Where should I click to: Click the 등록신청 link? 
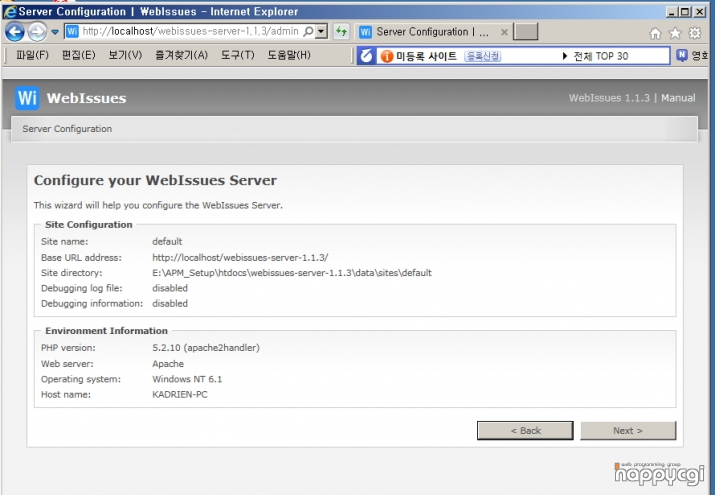tap(482, 56)
